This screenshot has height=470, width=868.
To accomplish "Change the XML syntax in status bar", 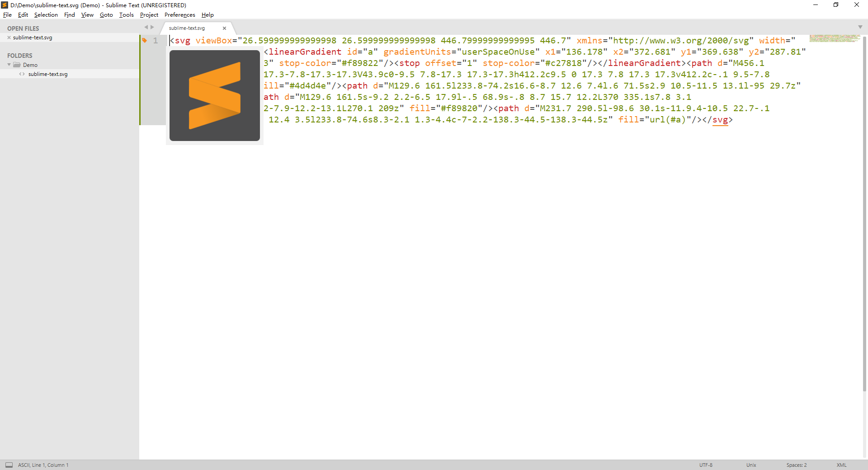I will (x=841, y=465).
